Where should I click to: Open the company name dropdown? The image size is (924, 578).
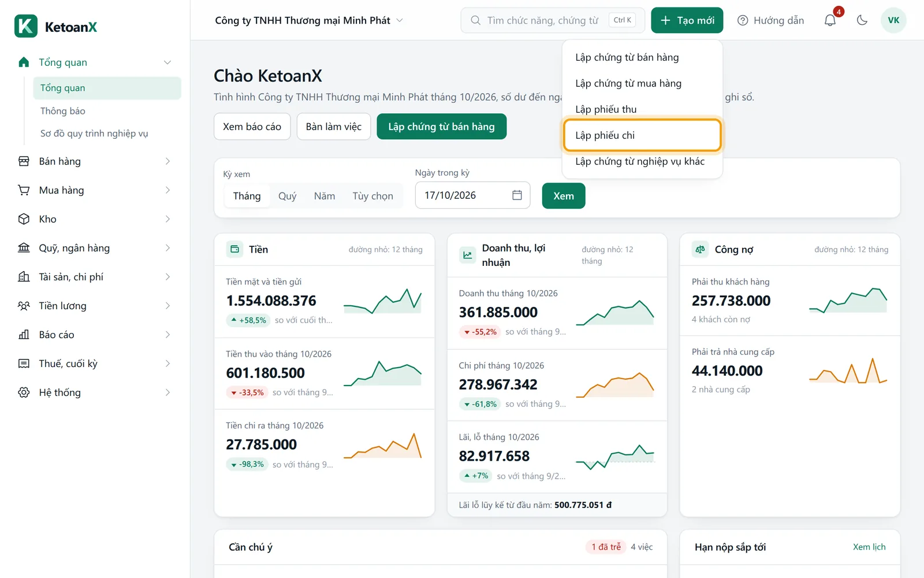[309, 20]
